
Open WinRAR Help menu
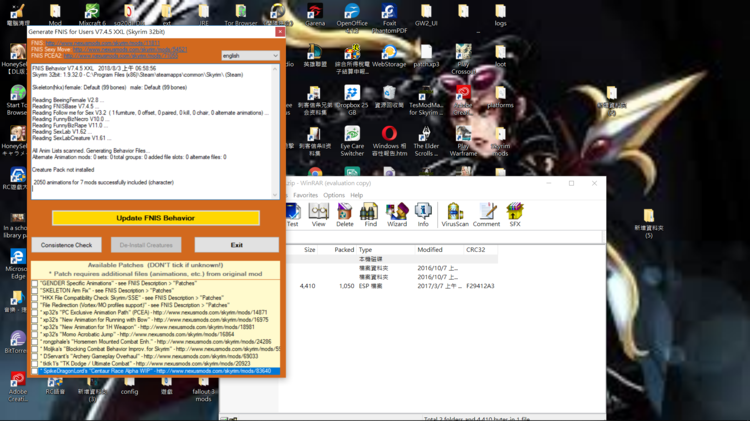point(356,195)
